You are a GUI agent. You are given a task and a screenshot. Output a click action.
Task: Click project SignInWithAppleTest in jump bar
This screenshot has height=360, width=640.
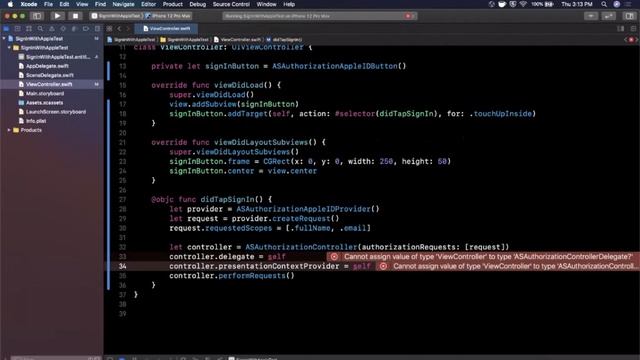(x=131, y=40)
